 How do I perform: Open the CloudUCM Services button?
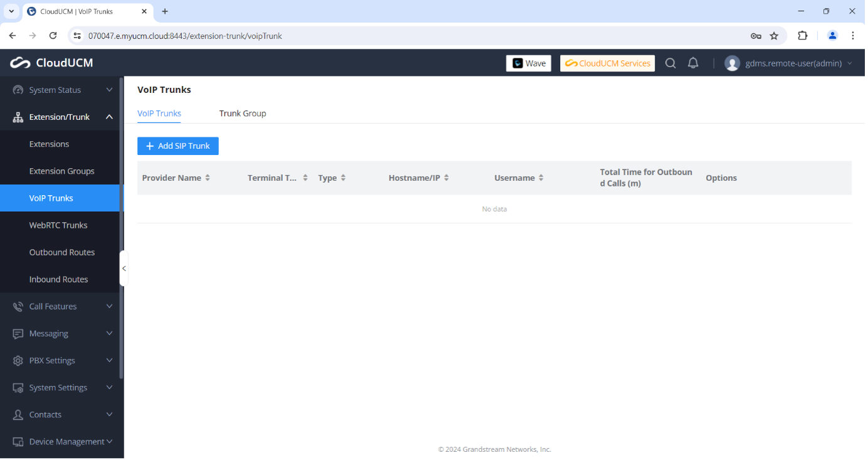607,63
